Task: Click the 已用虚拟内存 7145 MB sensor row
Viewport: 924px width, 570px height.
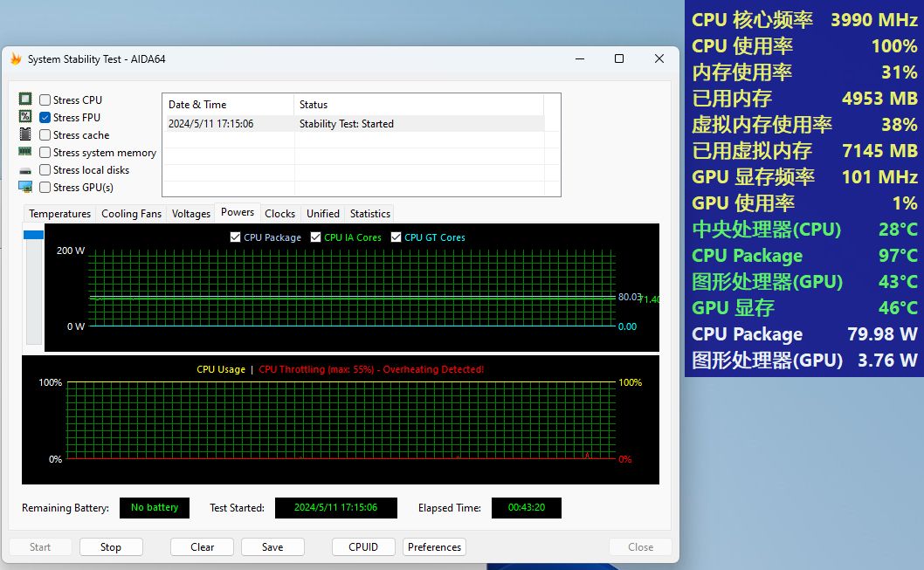Action: click(x=804, y=151)
